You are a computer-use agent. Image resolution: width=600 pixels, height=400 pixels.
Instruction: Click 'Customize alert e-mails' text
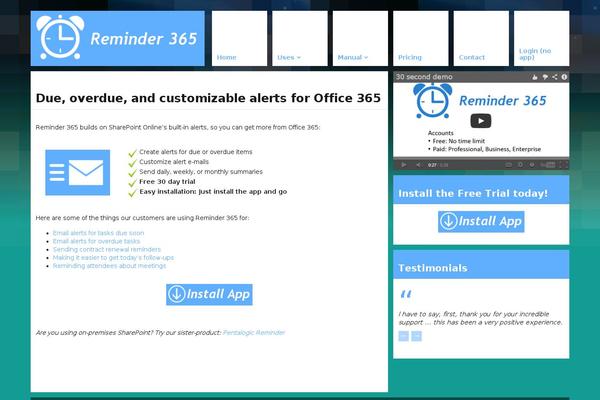174,162
